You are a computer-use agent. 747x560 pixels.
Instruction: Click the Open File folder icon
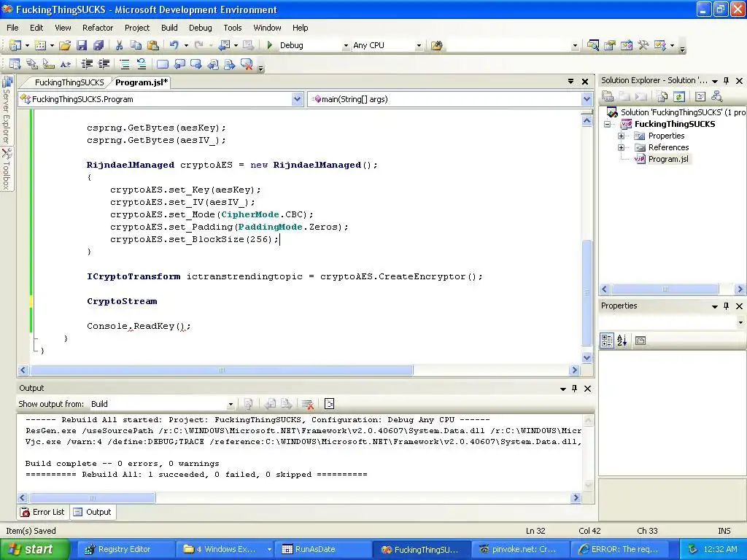click(x=65, y=45)
